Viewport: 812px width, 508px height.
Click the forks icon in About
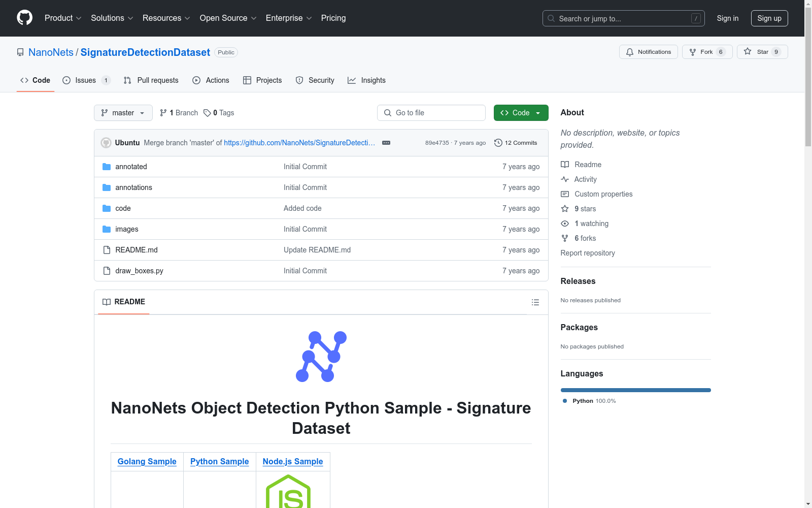point(565,238)
